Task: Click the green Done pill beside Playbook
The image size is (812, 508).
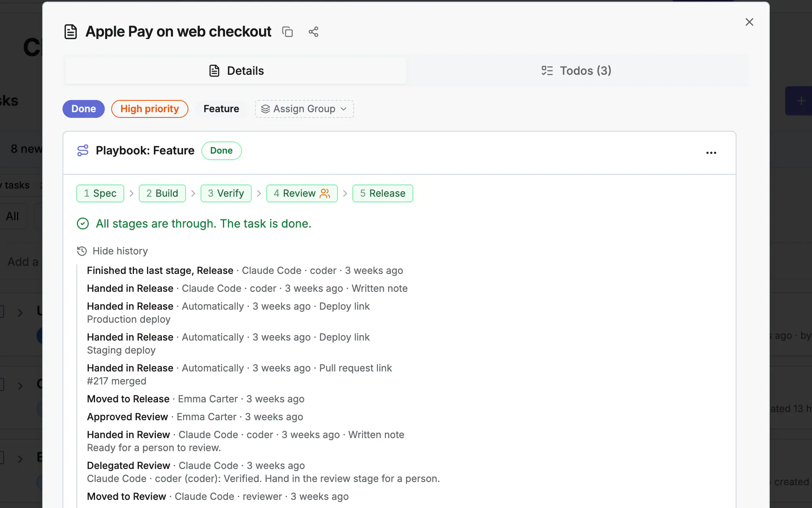Action: (222, 151)
